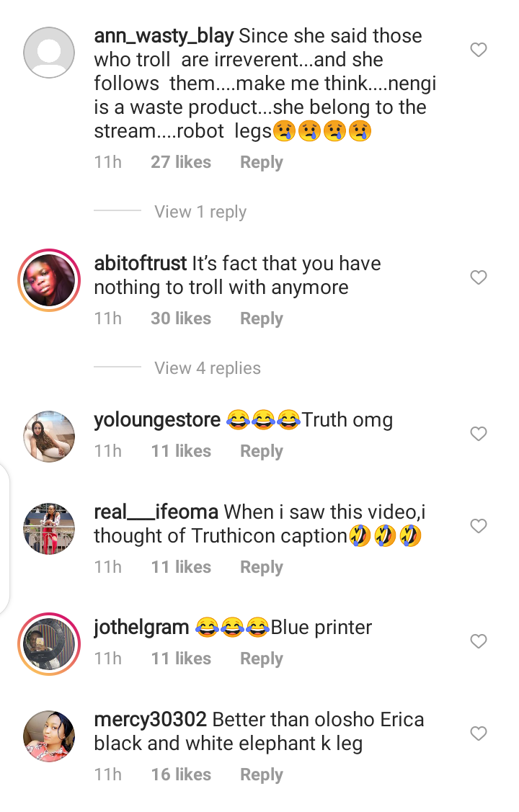This screenshot has height=812, width=519.
Task: Expand View 4 replies under abitoftrust
Action: [x=208, y=368]
